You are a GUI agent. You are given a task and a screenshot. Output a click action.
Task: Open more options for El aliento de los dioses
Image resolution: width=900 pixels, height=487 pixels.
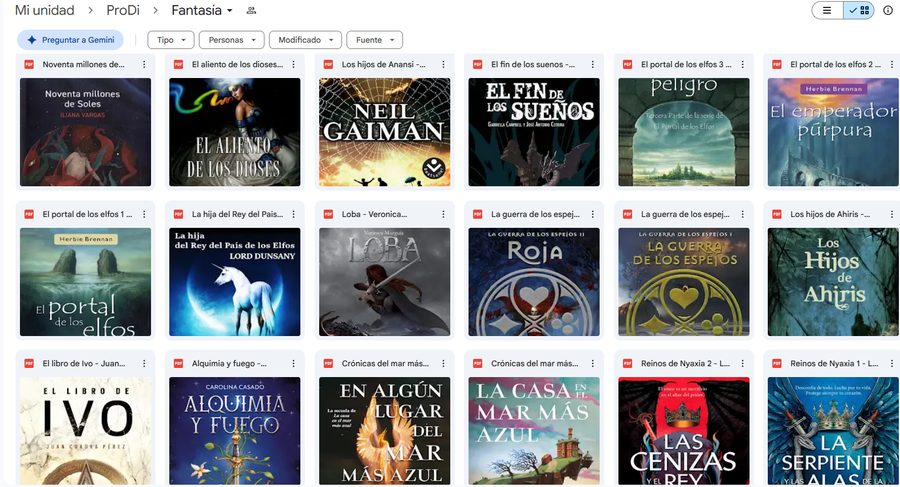[x=293, y=65]
